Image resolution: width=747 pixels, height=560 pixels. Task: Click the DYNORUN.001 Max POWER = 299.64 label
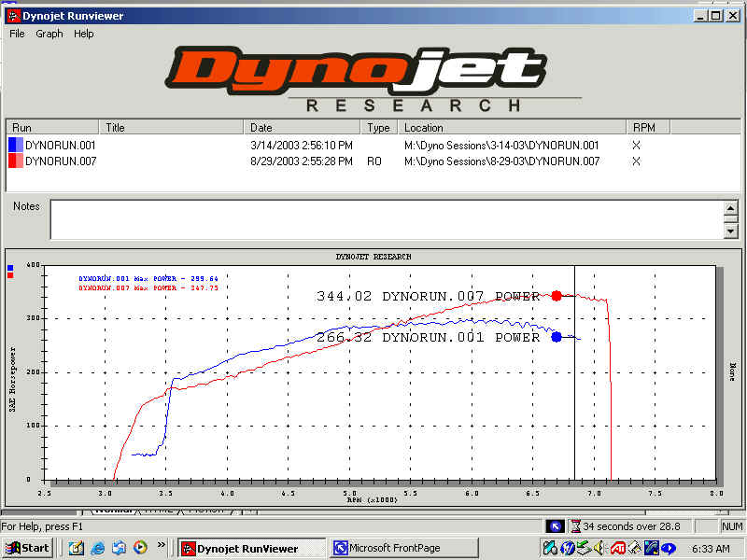(x=148, y=278)
